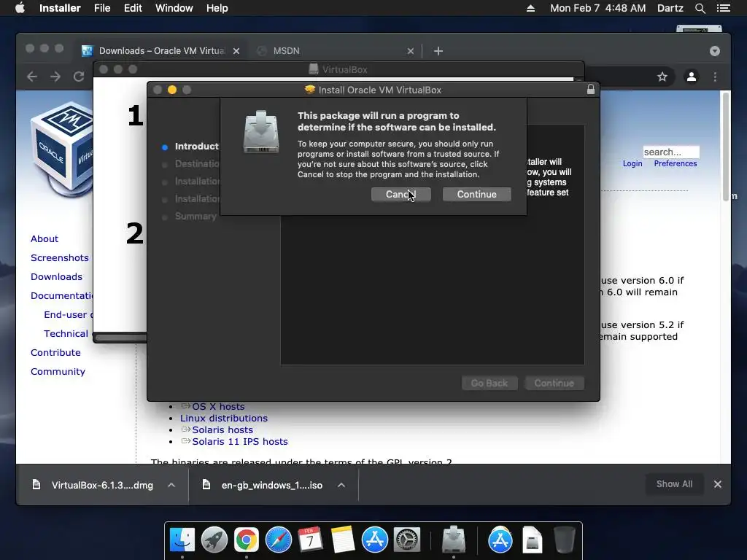The height and width of the screenshot is (560, 747).
Task: Open the Chrome profile avatar icon
Action: click(x=692, y=77)
